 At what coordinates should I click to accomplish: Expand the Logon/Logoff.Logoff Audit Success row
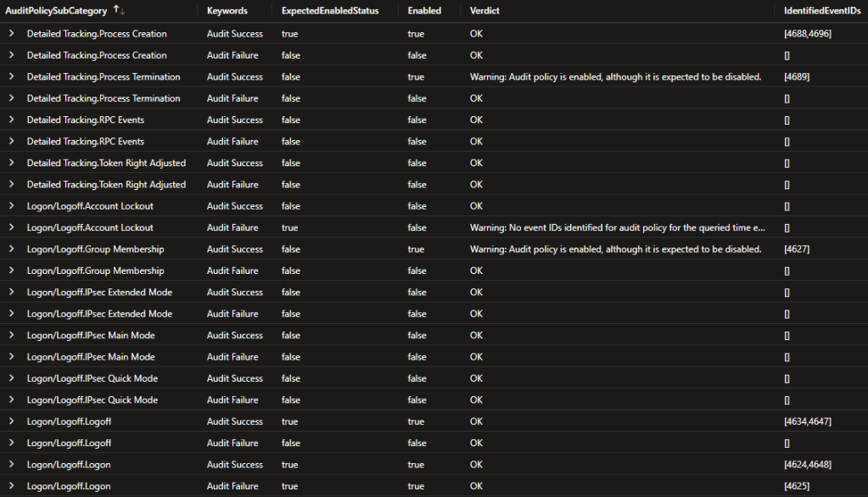[11, 421]
